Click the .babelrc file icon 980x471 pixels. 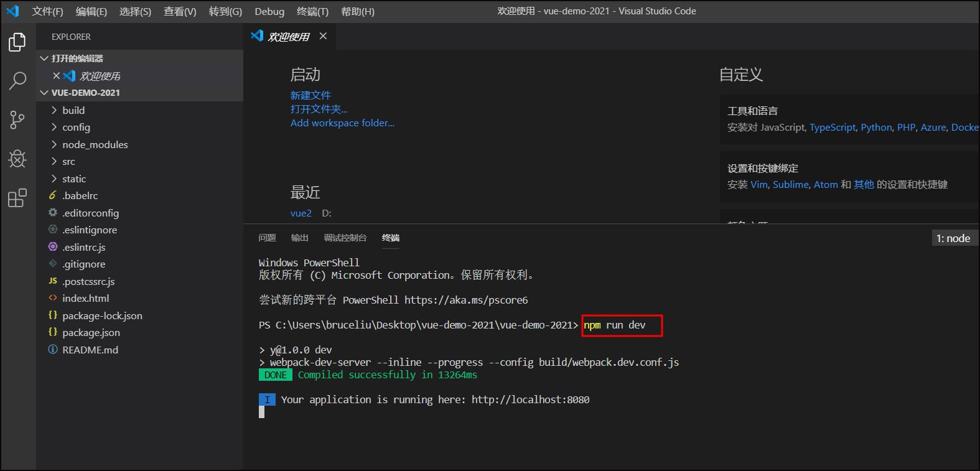point(53,195)
